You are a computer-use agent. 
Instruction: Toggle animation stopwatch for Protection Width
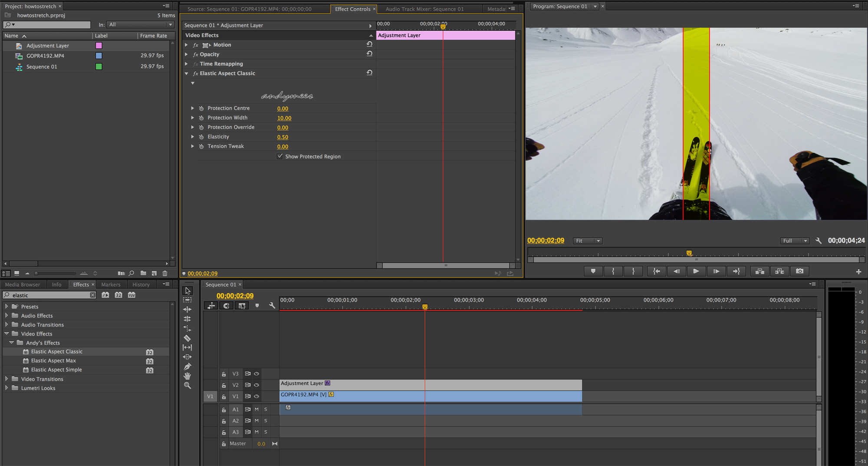point(201,118)
